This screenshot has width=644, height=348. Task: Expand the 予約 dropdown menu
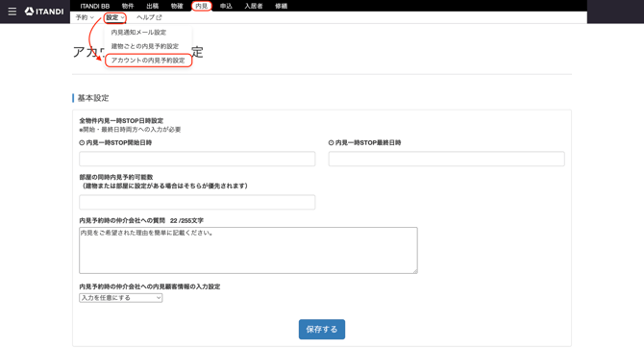click(85, 17)
